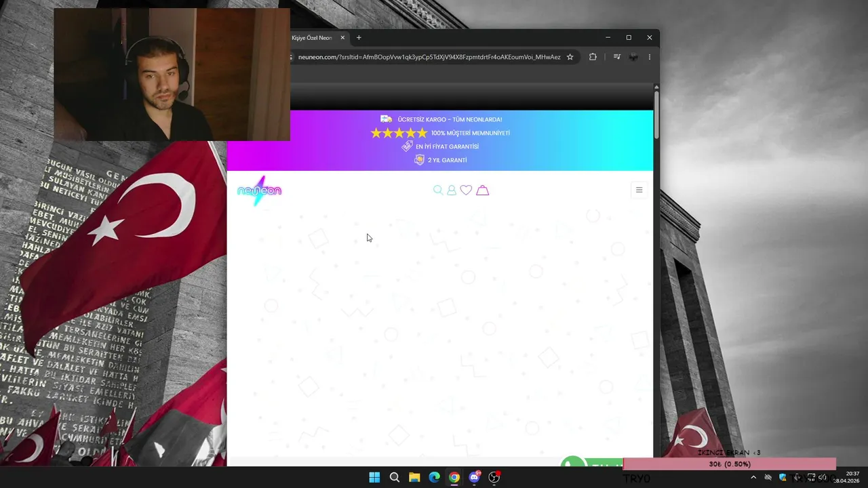The image size is (868, 488).
Task: Click the five-star rating icons
Action: (x=399, y=133)
